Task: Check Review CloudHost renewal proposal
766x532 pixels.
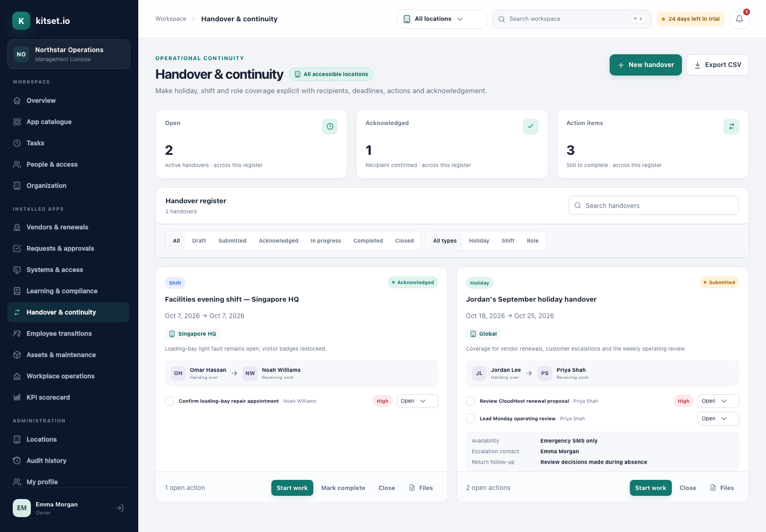Action: [x=471, y=401]
